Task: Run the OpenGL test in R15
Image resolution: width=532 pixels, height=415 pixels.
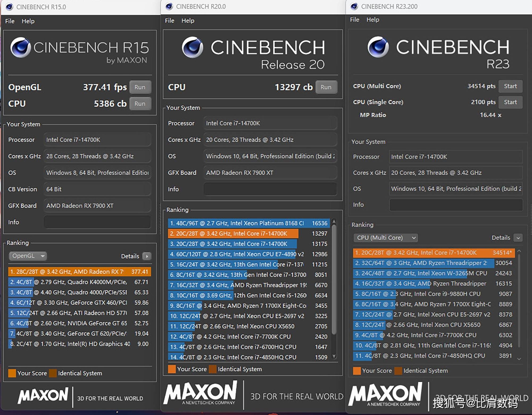Action: click(x=140, y=87)
